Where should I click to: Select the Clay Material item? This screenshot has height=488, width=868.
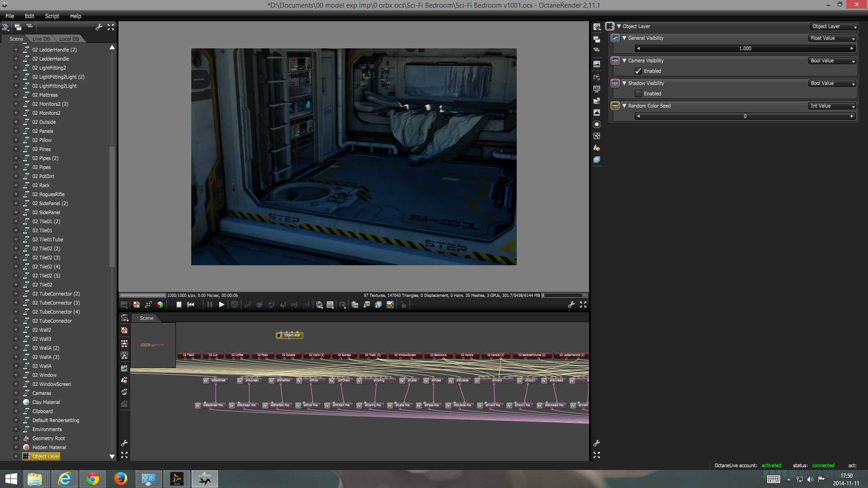tap(46, 402)
